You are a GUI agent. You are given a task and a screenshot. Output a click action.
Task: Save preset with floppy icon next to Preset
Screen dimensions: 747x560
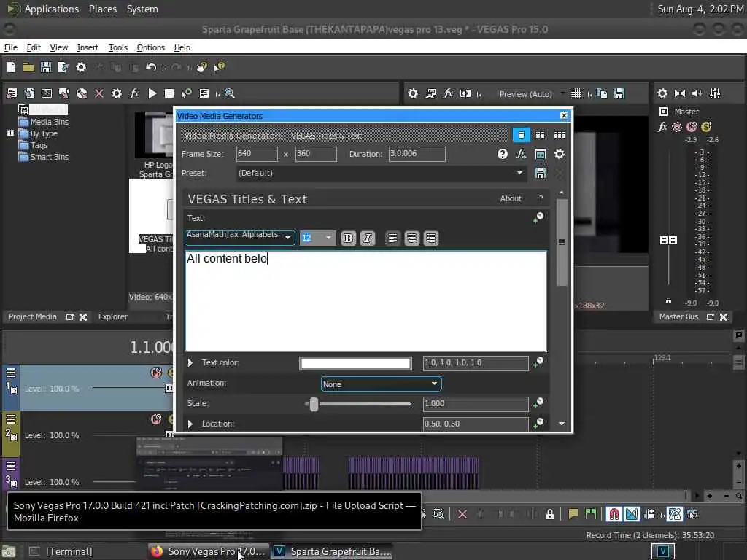(x=541, y=173)
